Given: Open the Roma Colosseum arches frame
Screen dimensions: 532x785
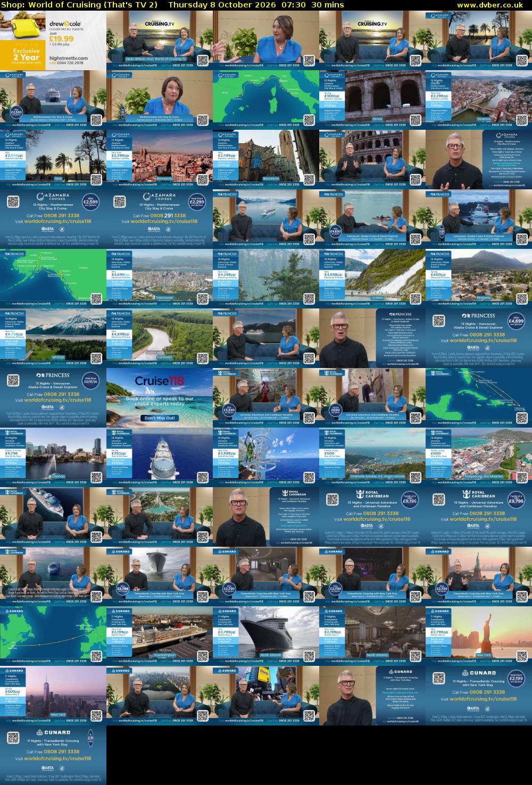Looking at the screenshot, I should tap(372, 100).
